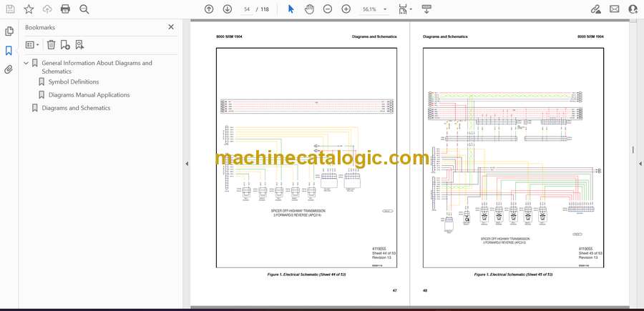Delete selected bookmark with trash icon
Screen dimensions: 644x311
tap(51, 44)
